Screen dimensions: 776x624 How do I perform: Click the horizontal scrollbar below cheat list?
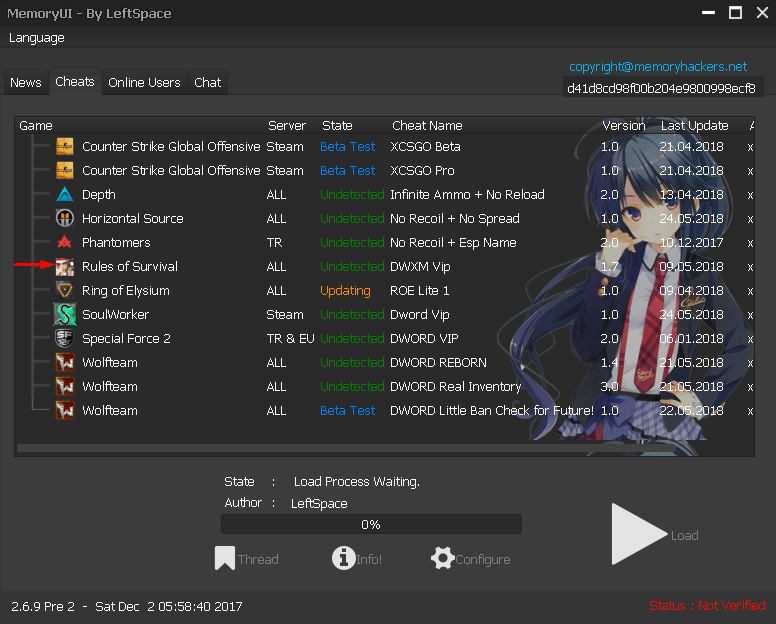pos(346,448)
